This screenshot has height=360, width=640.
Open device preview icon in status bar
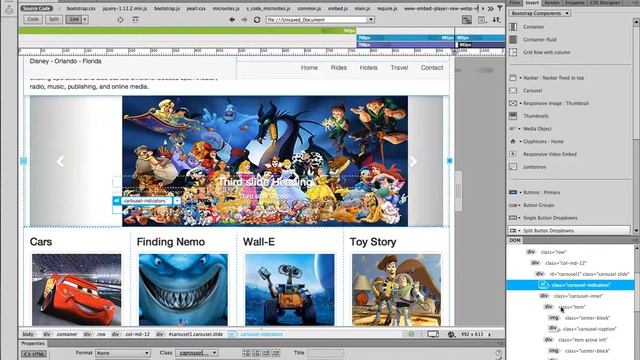click(433, 334)
